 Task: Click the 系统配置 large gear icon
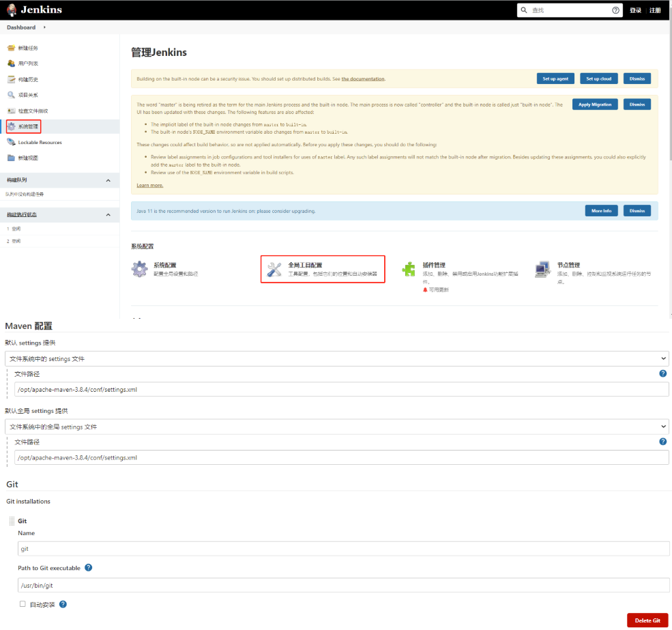[139, 269]
